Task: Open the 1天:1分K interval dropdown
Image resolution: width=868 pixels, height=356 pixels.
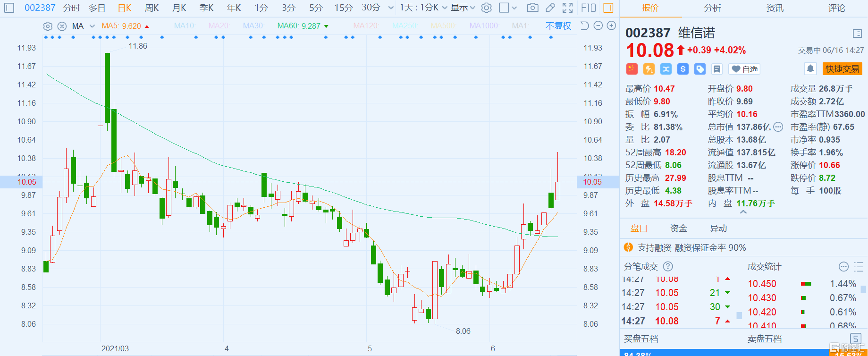Action: 423,8
